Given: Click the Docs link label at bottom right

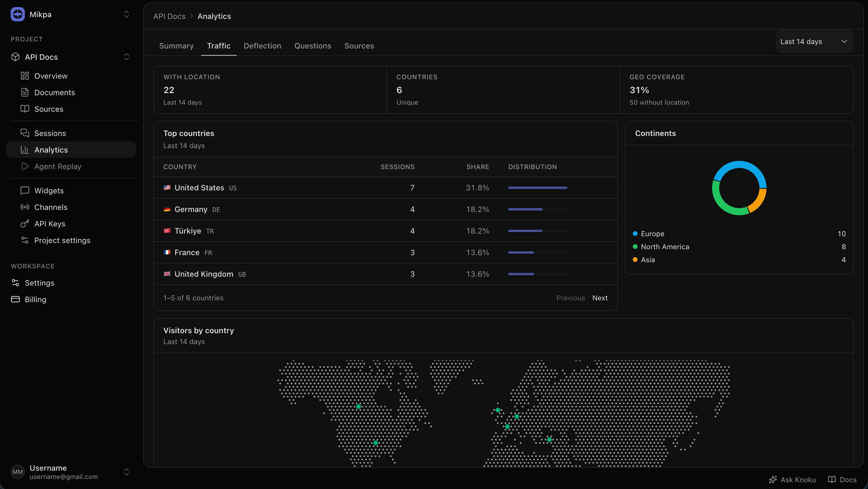Looking at the screenshot, I should pyautogui.click(x=848, y=480).
